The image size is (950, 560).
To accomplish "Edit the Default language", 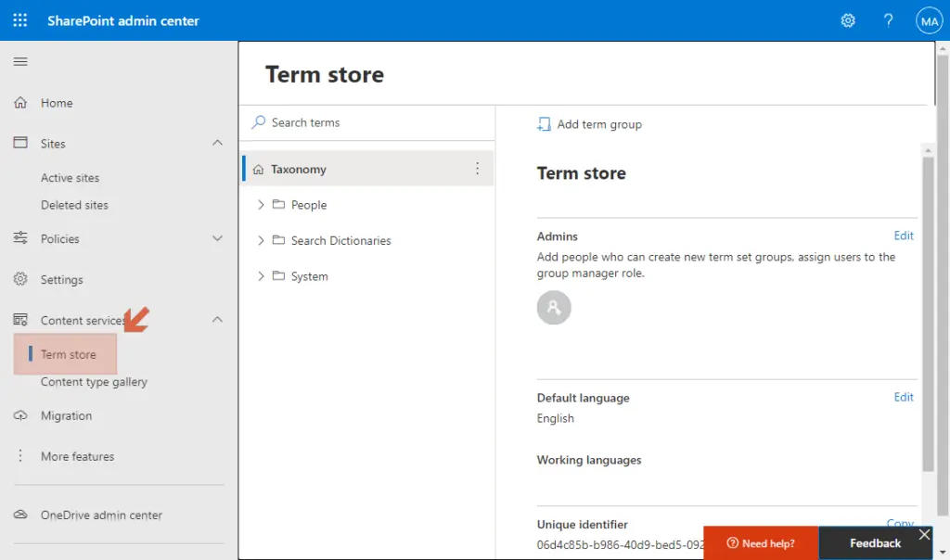I will coord(904,397).
